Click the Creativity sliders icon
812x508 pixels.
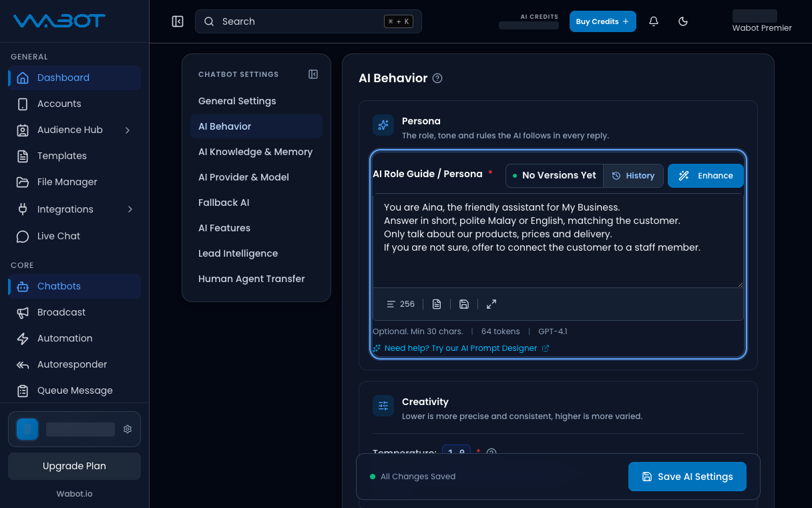pos(383,406)
